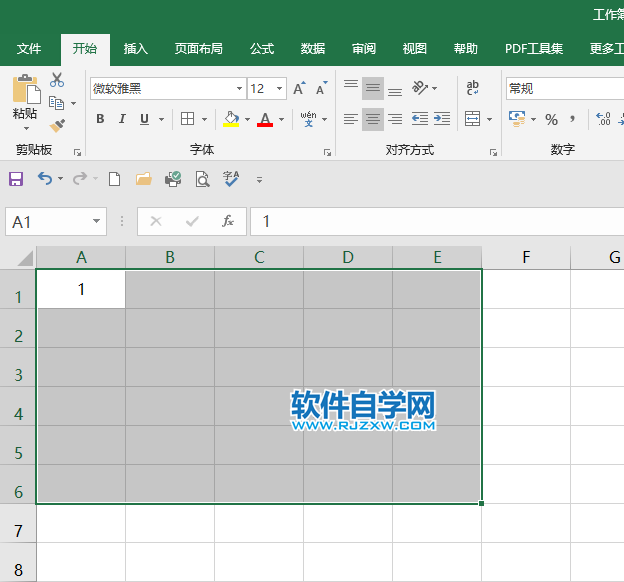
Task: Expand the font size dropdown
Action: 280,89
